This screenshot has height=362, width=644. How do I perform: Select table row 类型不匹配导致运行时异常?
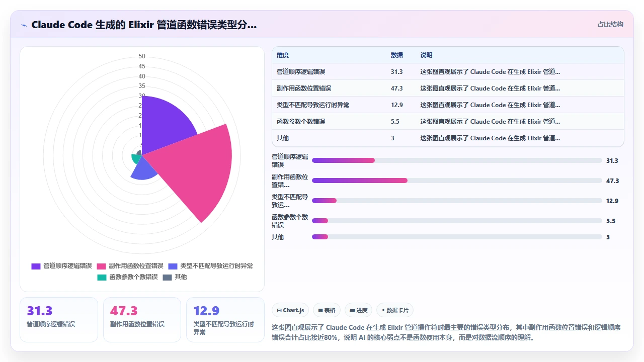click(448, 105)
